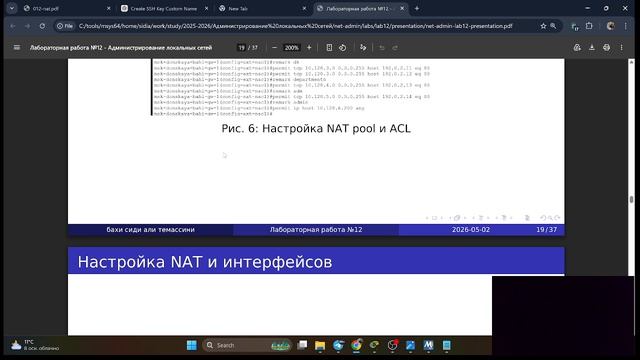Go forward in browser history
The width and height of the screenshot is (640, 360).
point(27,26)
